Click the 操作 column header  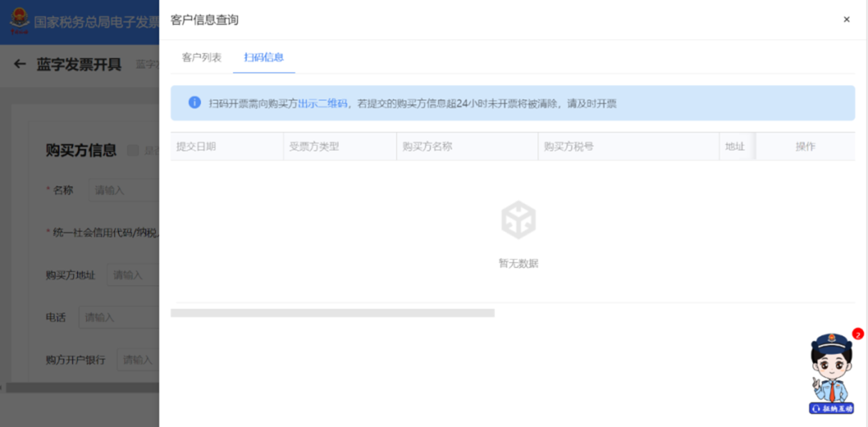coord(805,146)
